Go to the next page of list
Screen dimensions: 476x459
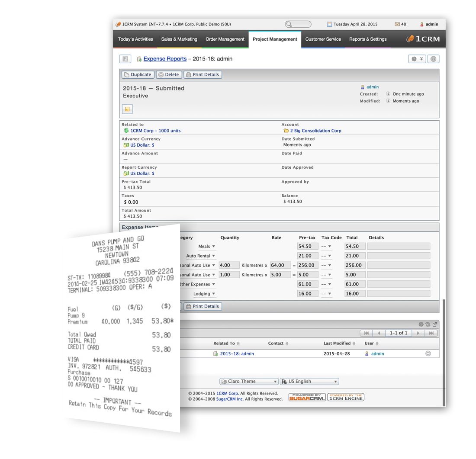tap(418, 333)
